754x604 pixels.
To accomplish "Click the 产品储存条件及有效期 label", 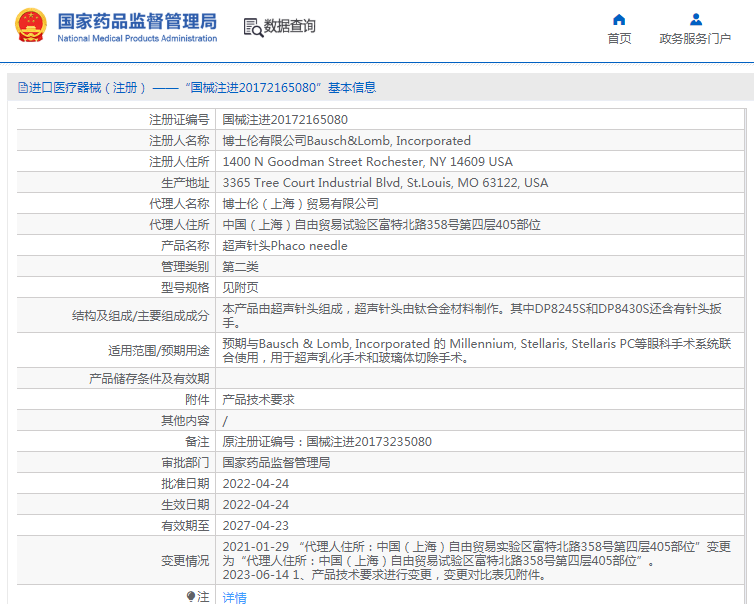I will click(149, 379).
